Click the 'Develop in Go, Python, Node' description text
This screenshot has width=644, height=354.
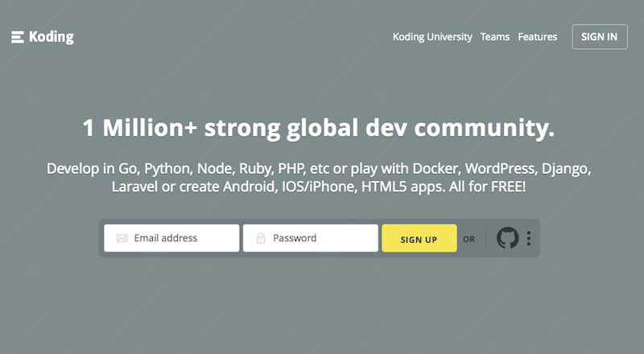(319, 178)
